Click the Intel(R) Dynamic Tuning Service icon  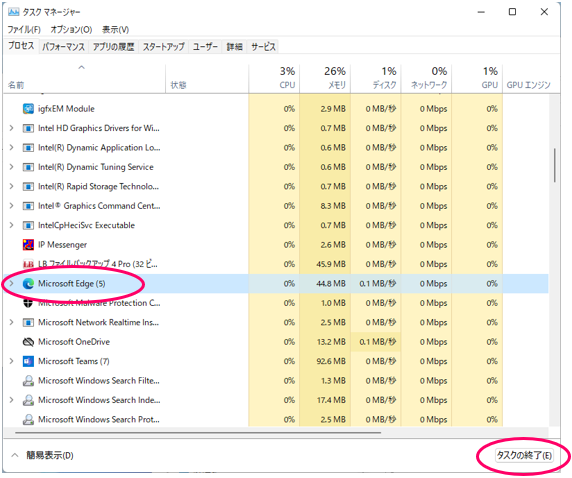pyautogui.click(x=28, y=167)
